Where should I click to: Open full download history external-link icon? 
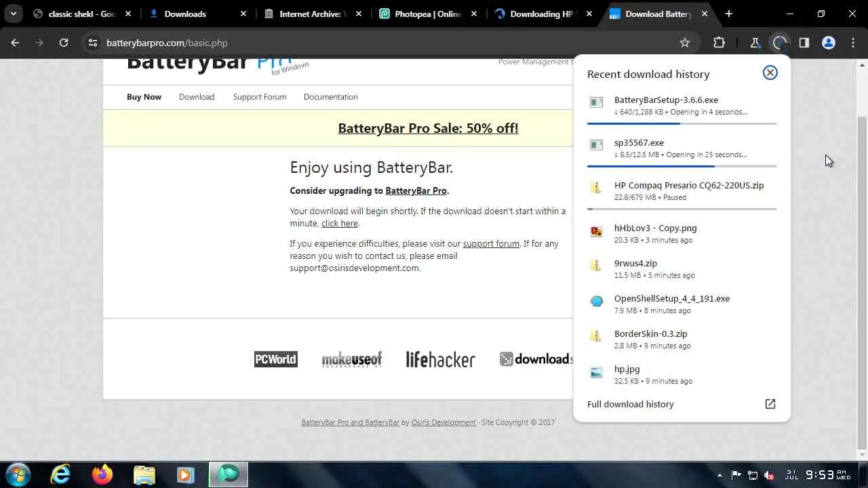tap(770, 404)
